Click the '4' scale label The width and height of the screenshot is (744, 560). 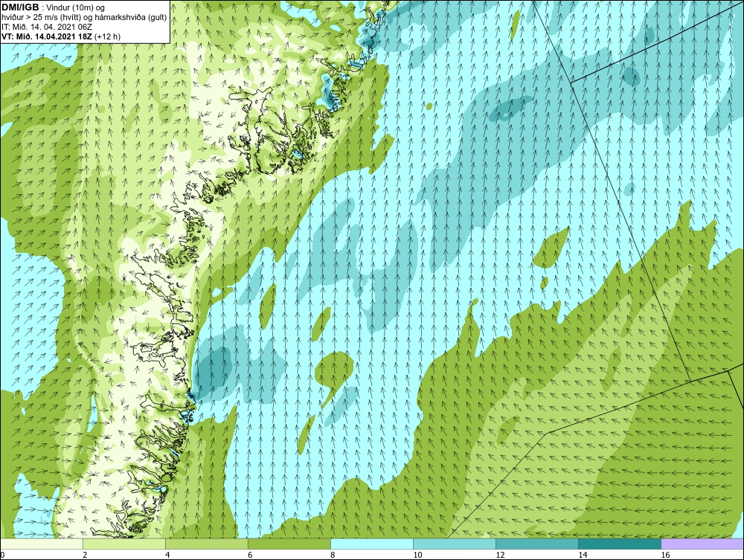pyautogui.click(x=167, y=555)
